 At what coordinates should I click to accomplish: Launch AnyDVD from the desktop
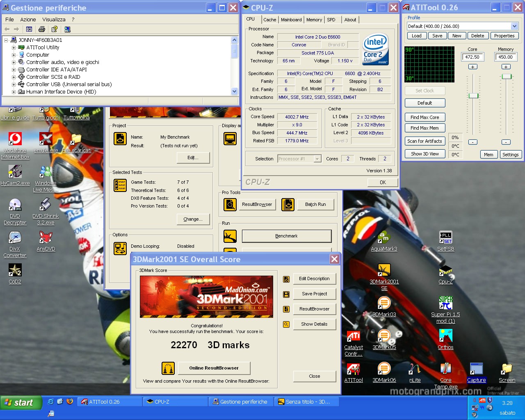coord(46,241)
